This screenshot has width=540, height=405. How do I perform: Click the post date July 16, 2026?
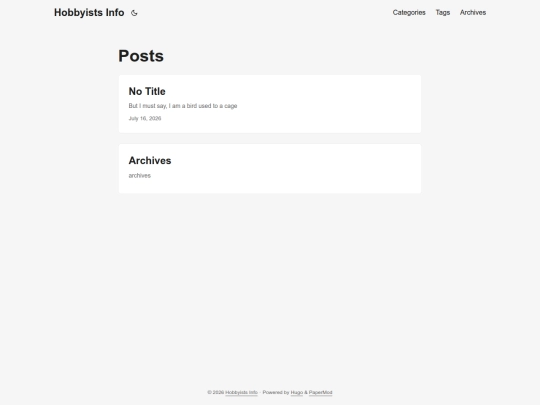tap(145, 118)
